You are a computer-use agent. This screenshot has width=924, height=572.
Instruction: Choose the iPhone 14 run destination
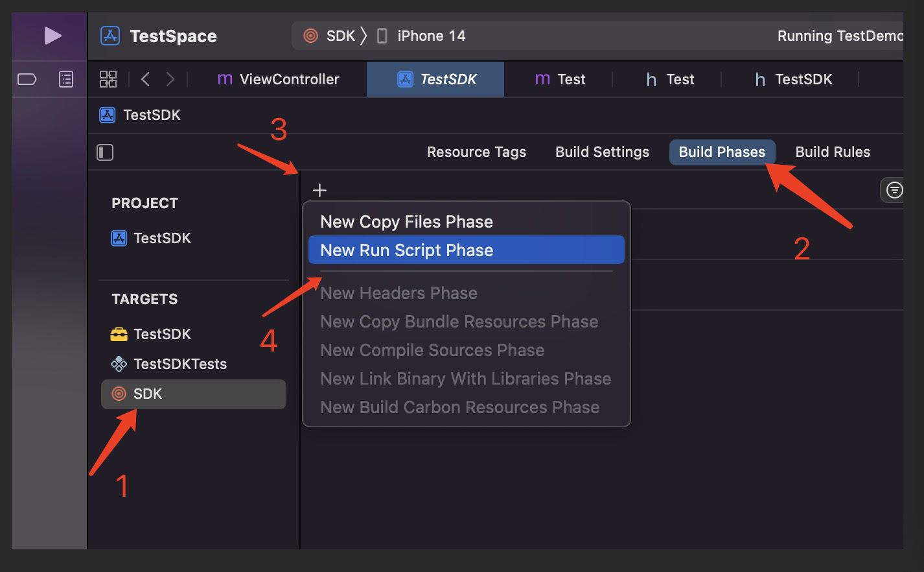[x=421, y=36]
